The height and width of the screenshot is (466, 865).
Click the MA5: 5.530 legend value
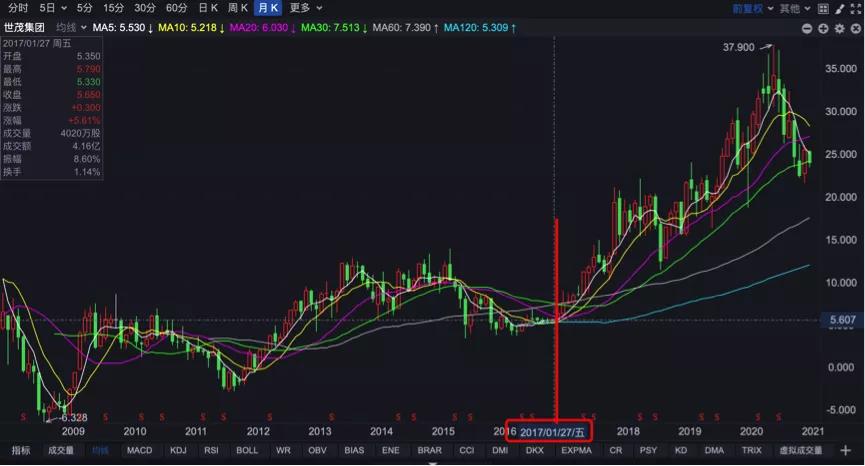pos(119,28)
